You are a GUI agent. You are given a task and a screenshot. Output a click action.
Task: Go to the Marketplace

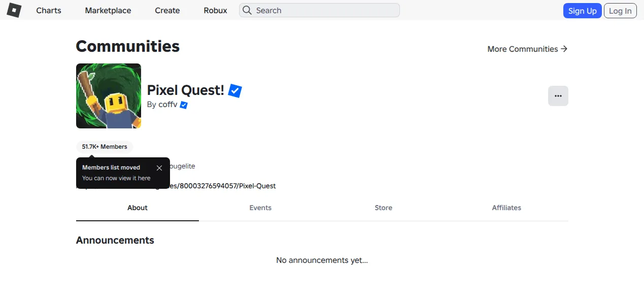click(108, 10)
